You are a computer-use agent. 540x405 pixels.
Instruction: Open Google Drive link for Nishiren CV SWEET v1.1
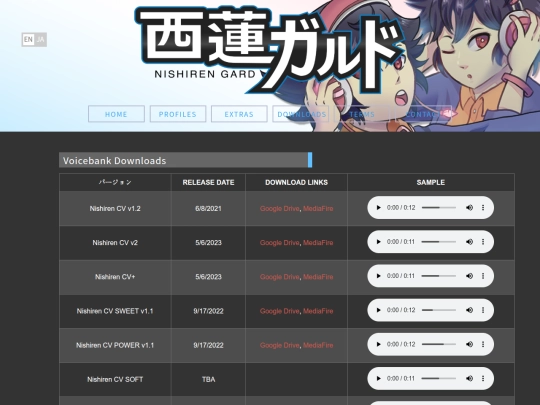tap(279, 311)
